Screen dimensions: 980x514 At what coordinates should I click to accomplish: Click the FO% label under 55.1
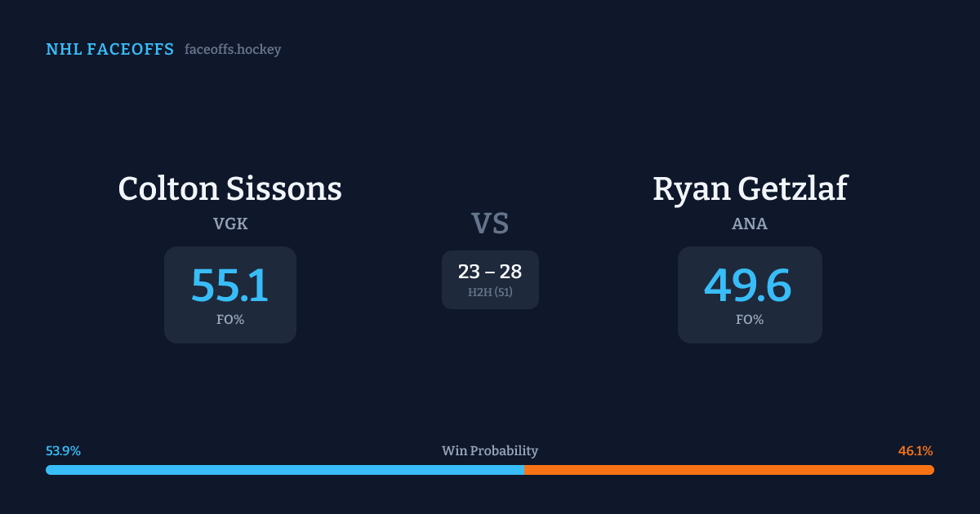point(230,320)
